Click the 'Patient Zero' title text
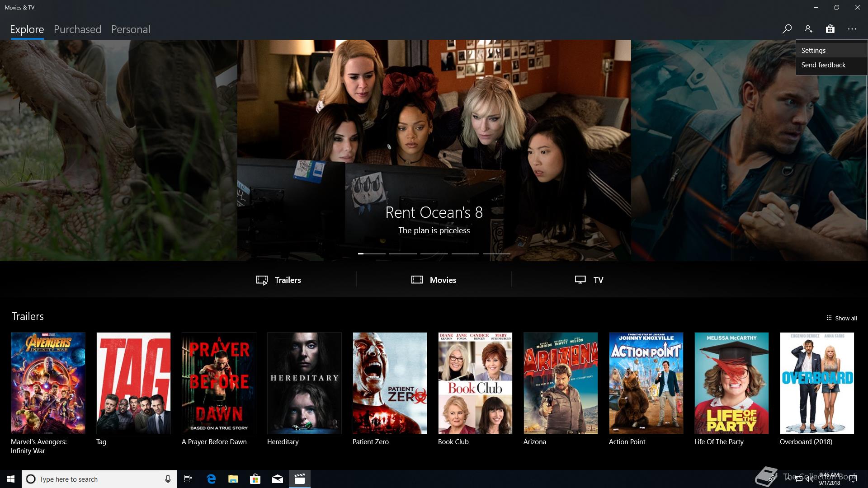Screen dimensions: 868x488 pyautogui.click(x=371, y=442)
